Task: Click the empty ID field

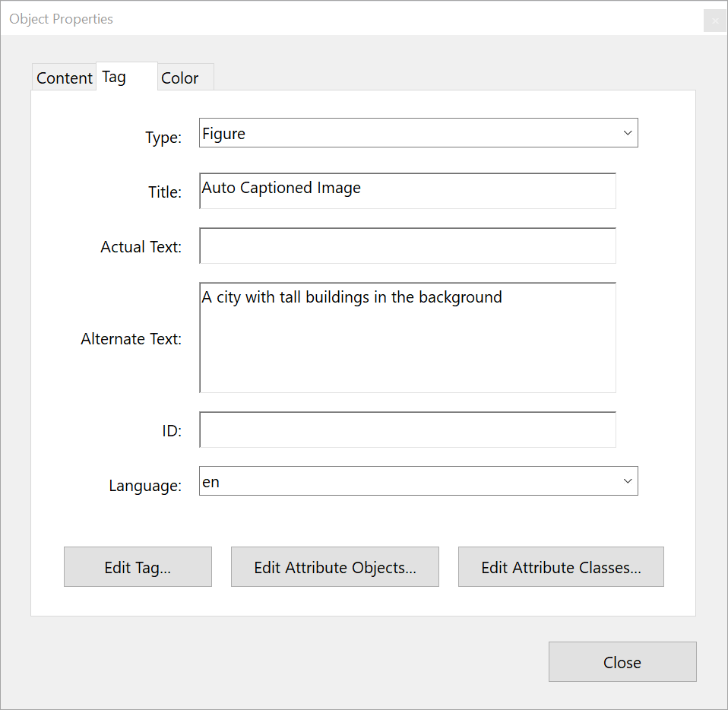Action: pyautogui.click(x=407, y=429)
